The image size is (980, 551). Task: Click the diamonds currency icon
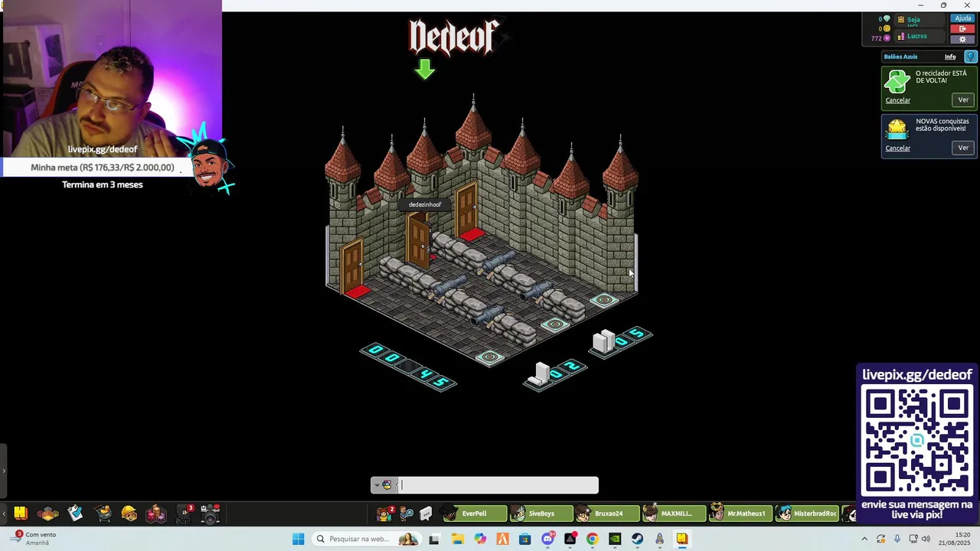[x=887, y=19]
